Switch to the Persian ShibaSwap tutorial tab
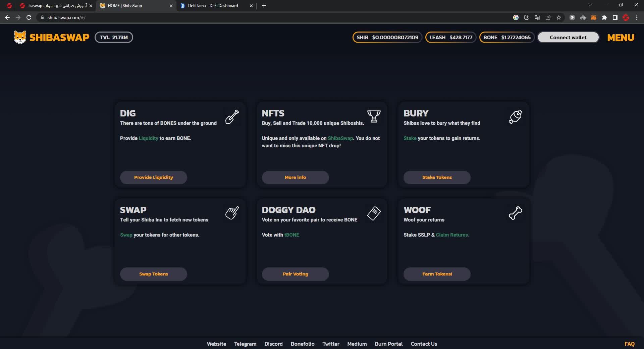The image size is (644, 349). click(56, 6)
